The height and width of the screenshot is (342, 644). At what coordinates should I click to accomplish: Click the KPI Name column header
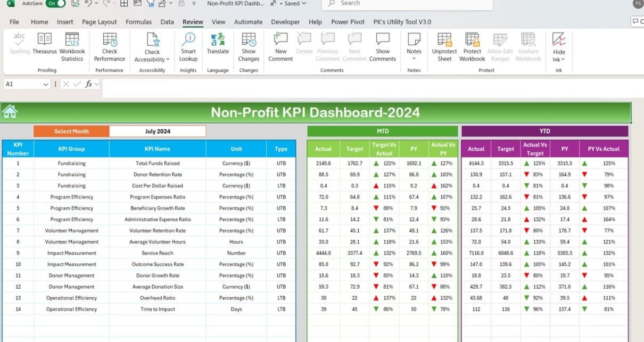tap(158, 149)
